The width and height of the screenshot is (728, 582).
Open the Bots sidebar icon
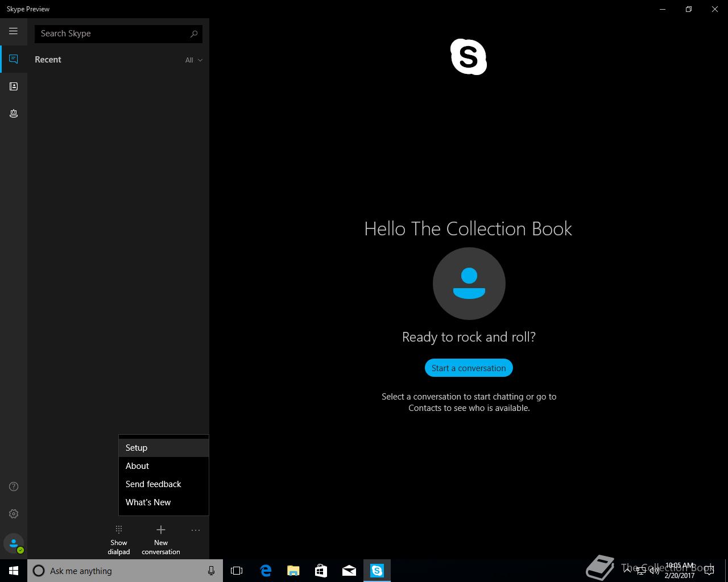coord(14,114)
